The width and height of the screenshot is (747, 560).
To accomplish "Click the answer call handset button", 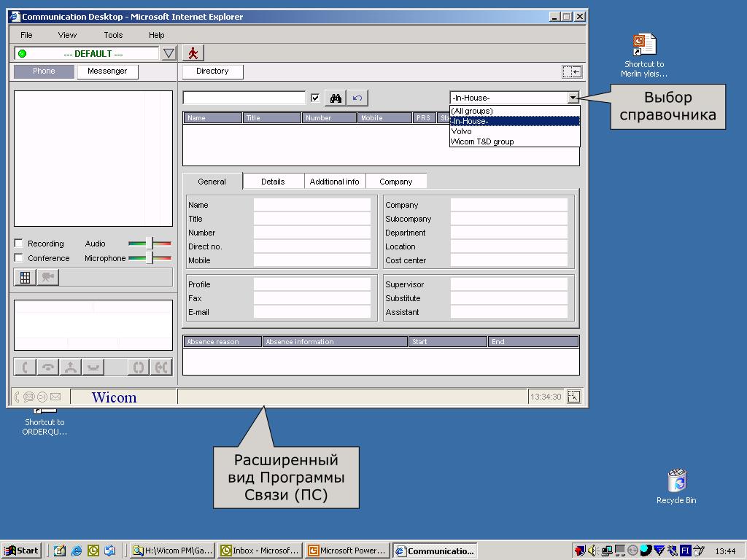I will point(26,367).
